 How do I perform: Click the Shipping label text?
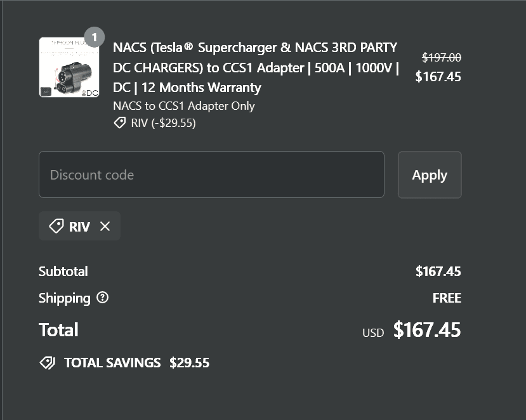coord(65,298)
